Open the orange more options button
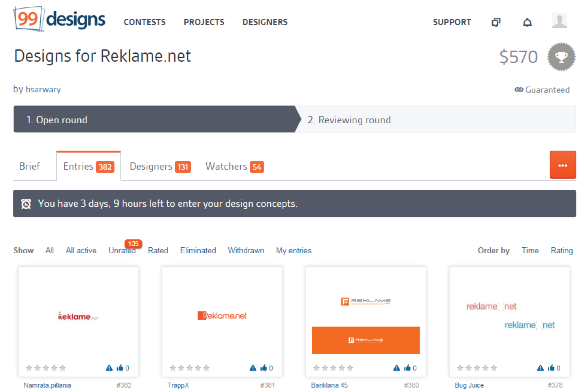 click(563, 165)
